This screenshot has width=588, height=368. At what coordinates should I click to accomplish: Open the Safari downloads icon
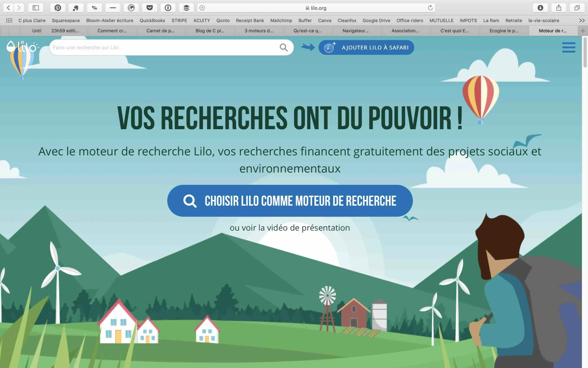tap(540, 8)
